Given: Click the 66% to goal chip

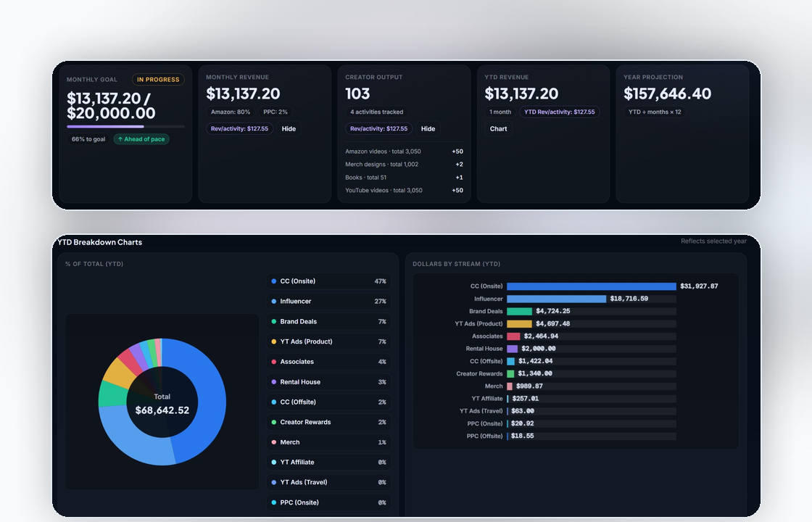Looking at the screenshot, I should (88, 139).
